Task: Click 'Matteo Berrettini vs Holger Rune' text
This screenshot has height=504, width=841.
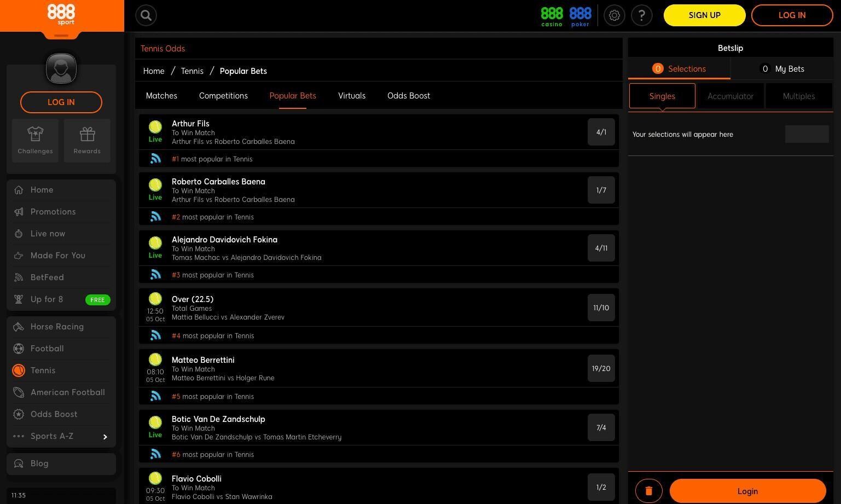Action: (x=223, y=378)
